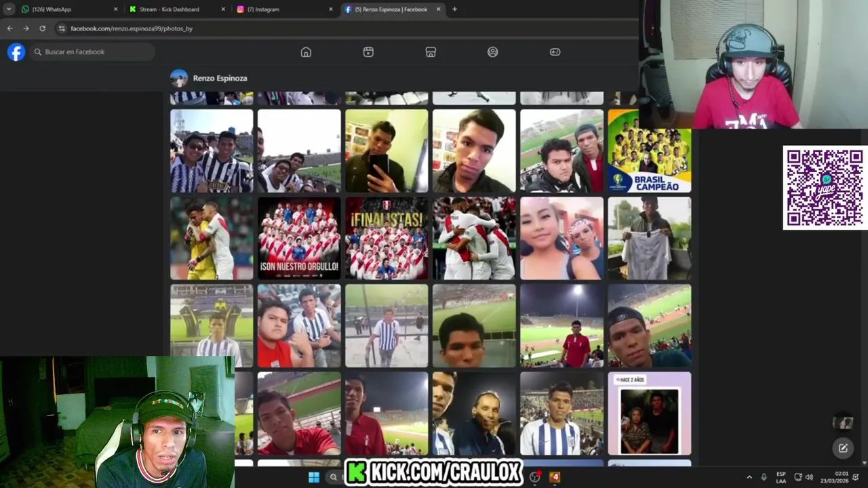
Task: Click the browser Forward arrow
Action: click(26, 28)
